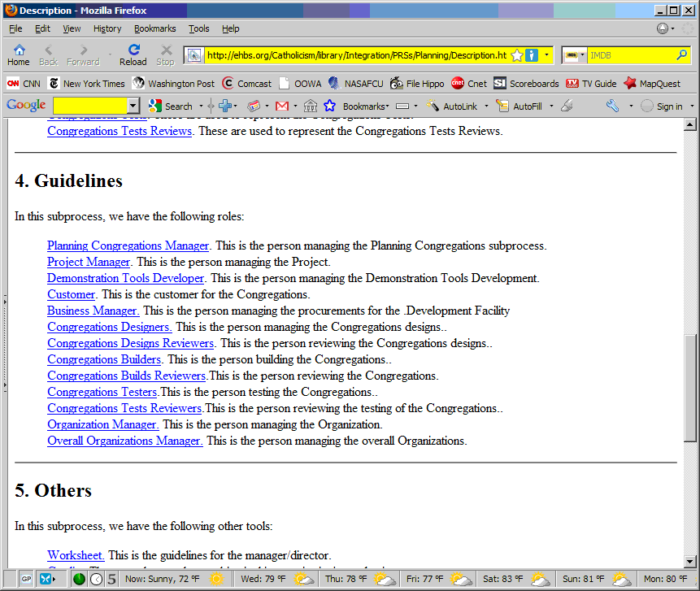Open the Sign in dropdown arrow
Screen dimensions: 700x591
[692, 106]
